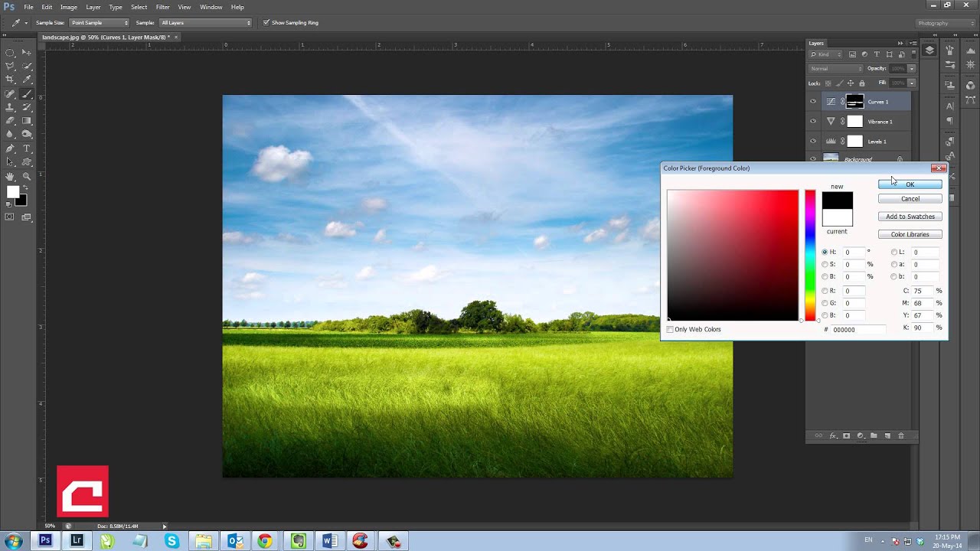The height and width of the screenshot is (551, 980).
Task: Click the hex color input field
Action: pyautogui.click(x=857, y=330)
